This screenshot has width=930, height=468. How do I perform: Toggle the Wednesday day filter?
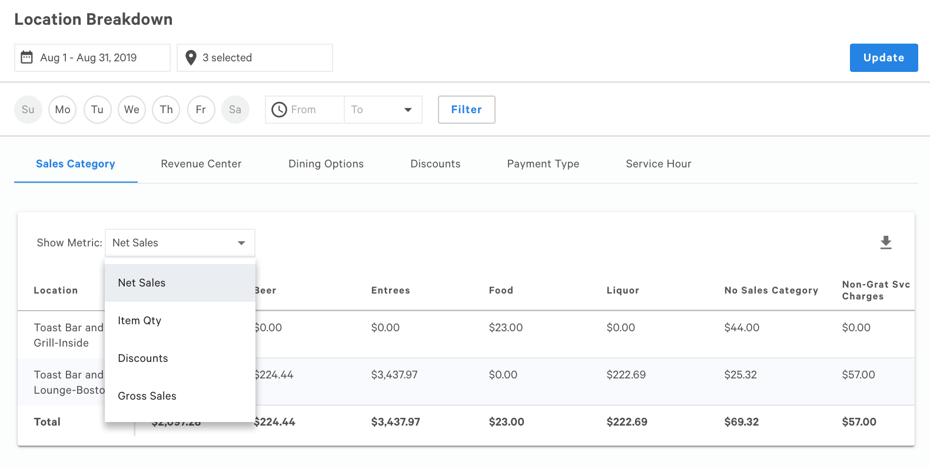[132, 110]
